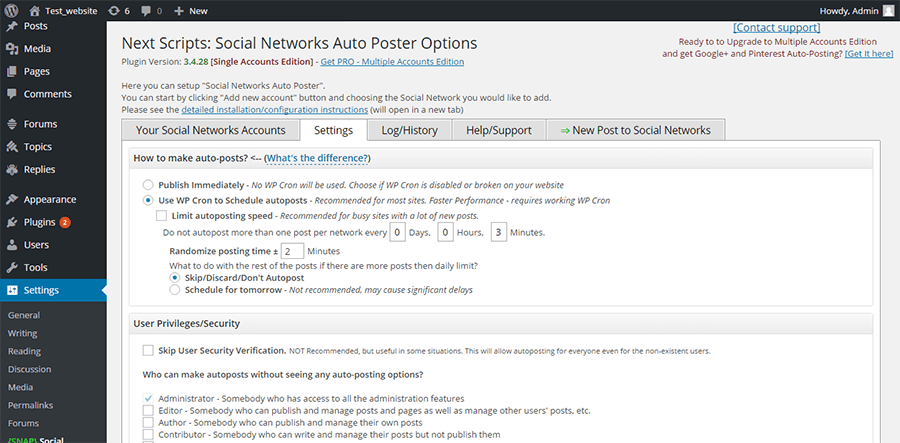Screen dimensions: 900x443
Task: Click the WordPress logo icon
Action: coord(11,10)
